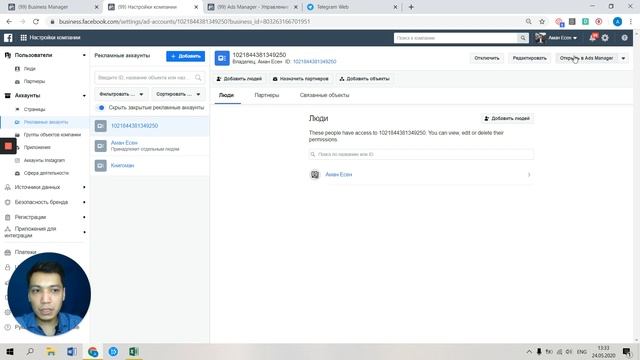
Task: Collapse the Пользователи section
Action: click(84, 55)
